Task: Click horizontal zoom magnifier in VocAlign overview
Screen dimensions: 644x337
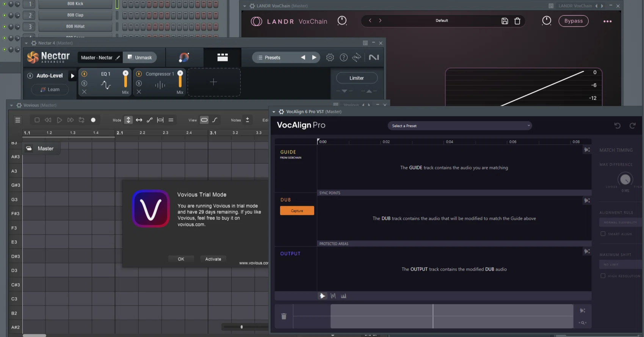Action: (x=583, y=323)
